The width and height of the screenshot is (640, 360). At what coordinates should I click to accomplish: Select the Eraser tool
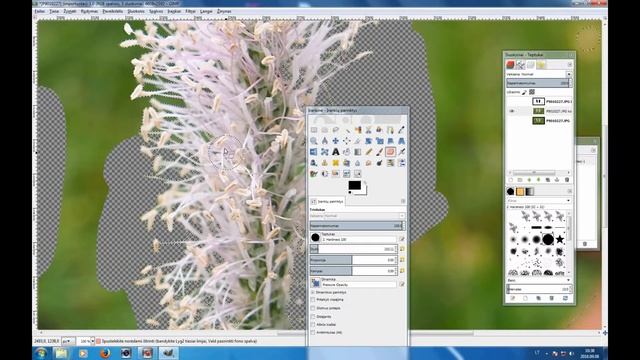391,152
